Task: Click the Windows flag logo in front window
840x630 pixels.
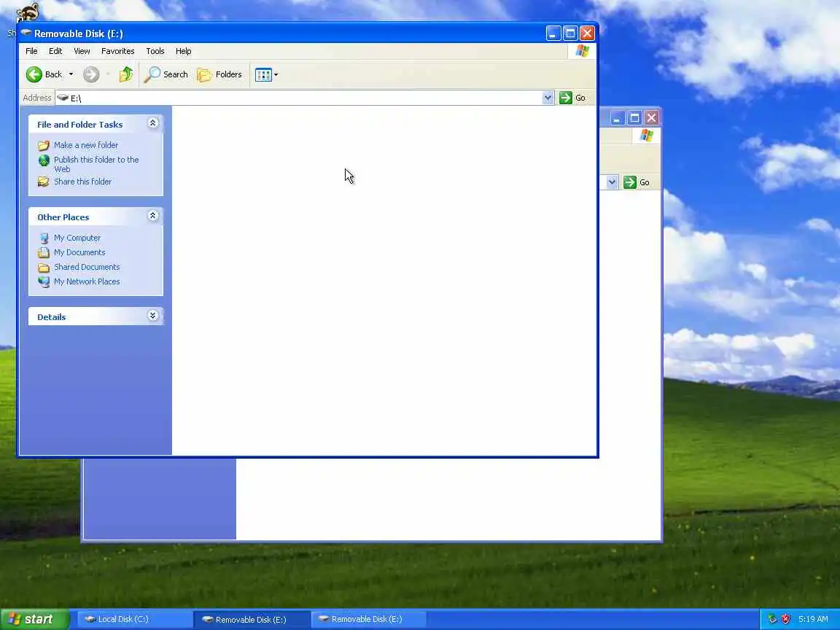Action: coord(583,51)
